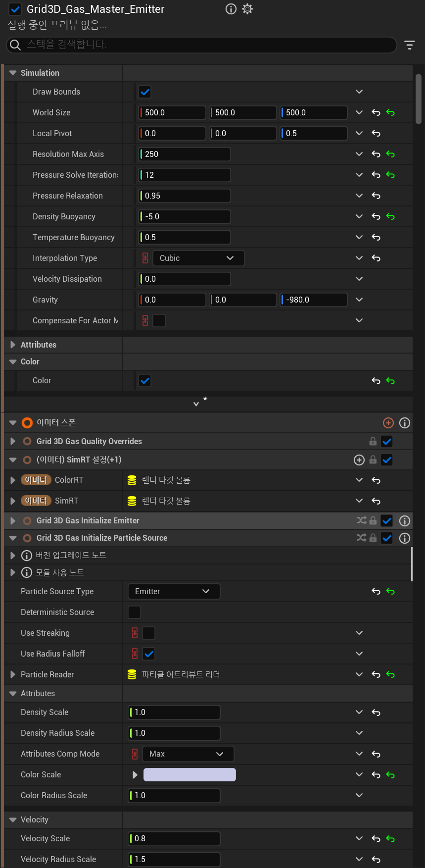Click green reset-to-base arrow for Density Buoyancy
This screenshot has height=868, width=425.
390,216
